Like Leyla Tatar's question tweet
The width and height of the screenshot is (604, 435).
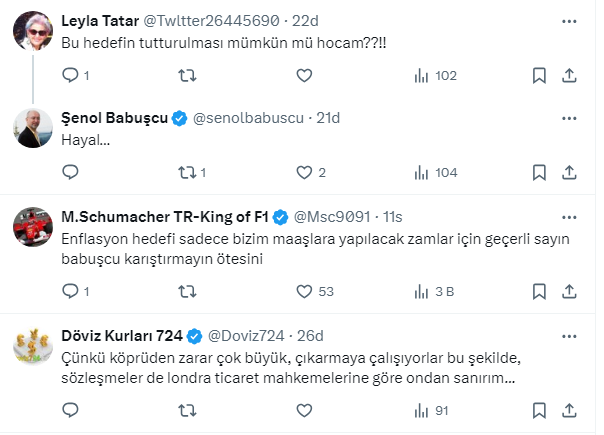coord(305,75)
